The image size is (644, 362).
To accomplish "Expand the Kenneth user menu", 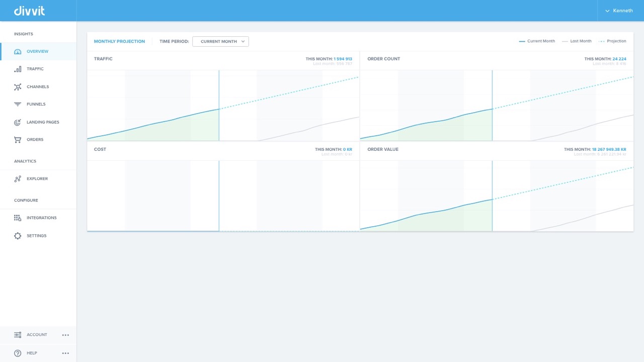I will [x=620, y=11].
